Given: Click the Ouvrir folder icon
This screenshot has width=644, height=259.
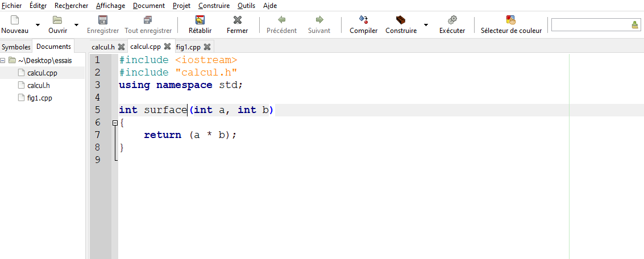Looking at the screenshot, I should tap(57, 20).
